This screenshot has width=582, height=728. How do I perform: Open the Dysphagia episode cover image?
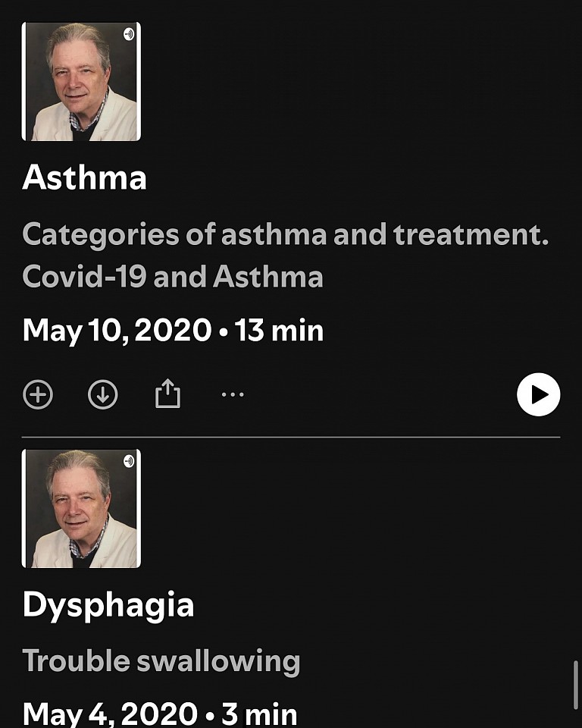(81, 508)
